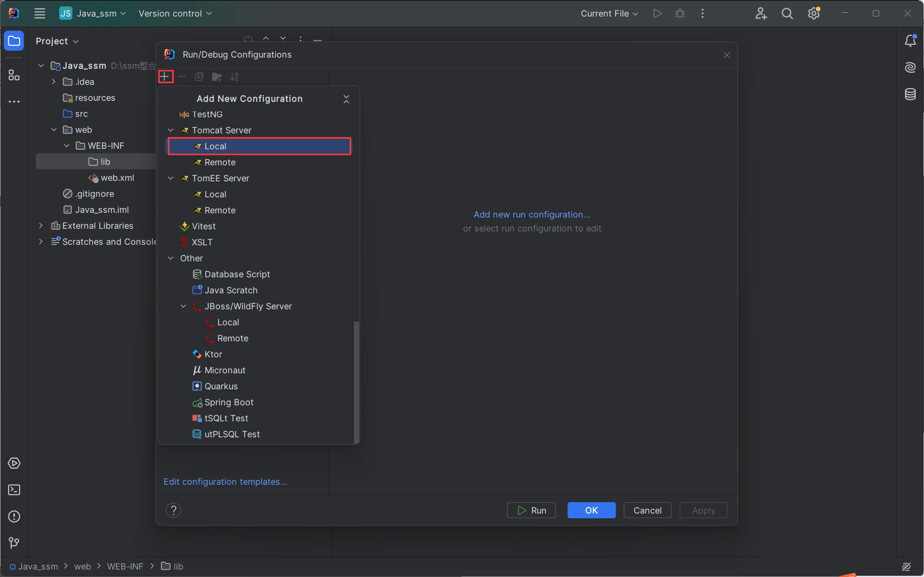Click the configuration list scrollbar
The width and height of the screenshot is (924, 577).
coord(356,381)
